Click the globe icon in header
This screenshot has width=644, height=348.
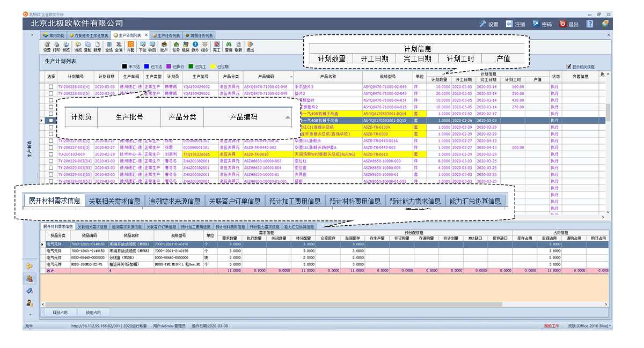(x=605, y=24)
